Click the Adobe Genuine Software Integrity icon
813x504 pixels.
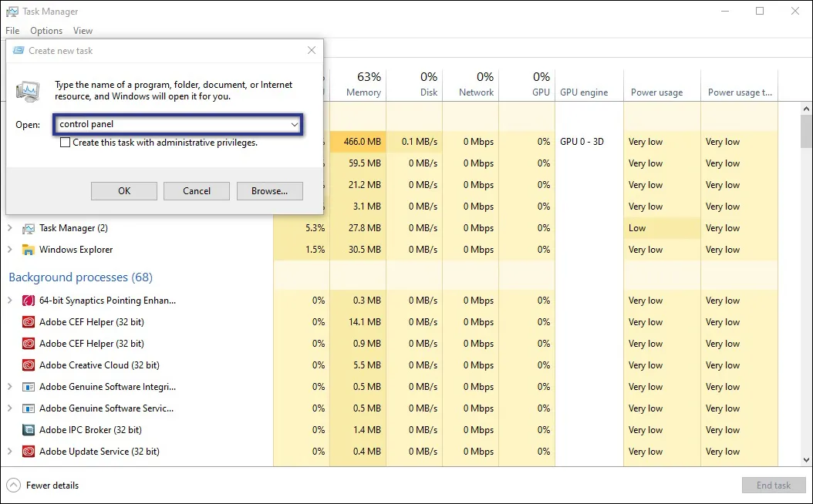[29, 387]
